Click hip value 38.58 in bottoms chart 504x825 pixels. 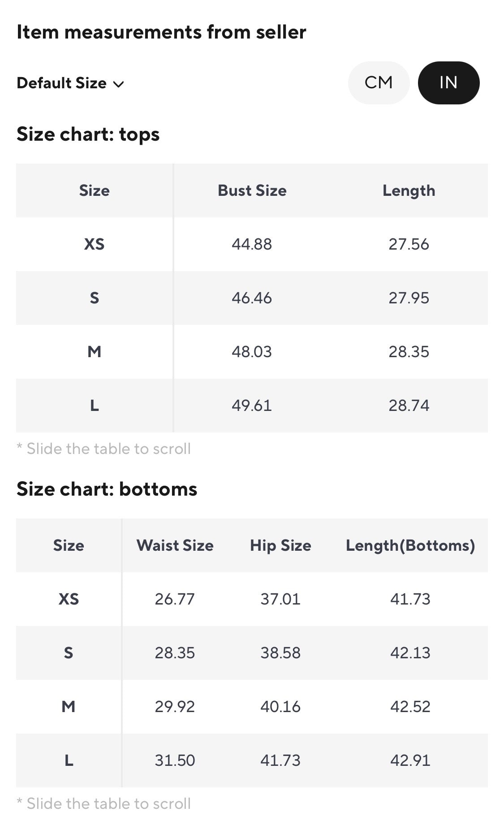(x=280, y=653)
